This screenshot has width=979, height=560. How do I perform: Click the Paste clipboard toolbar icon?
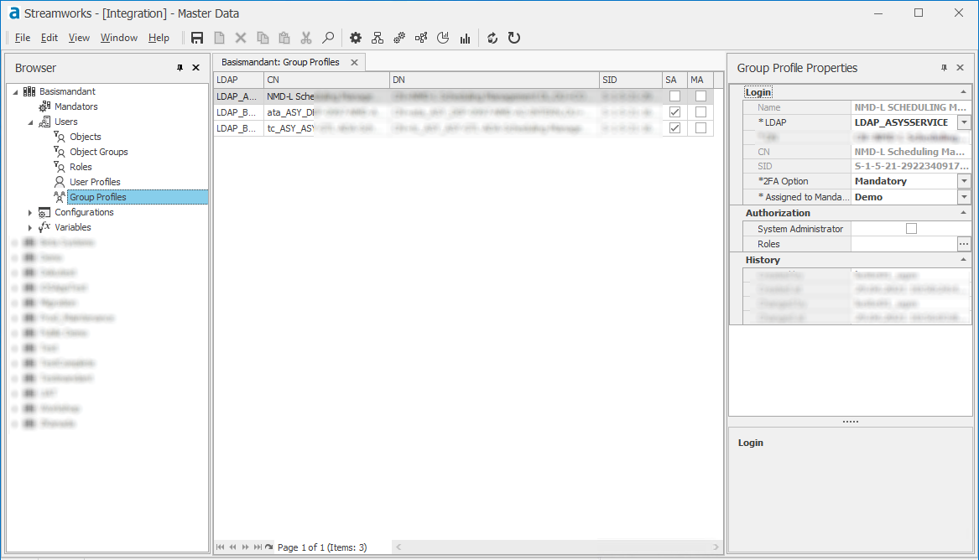284,38
